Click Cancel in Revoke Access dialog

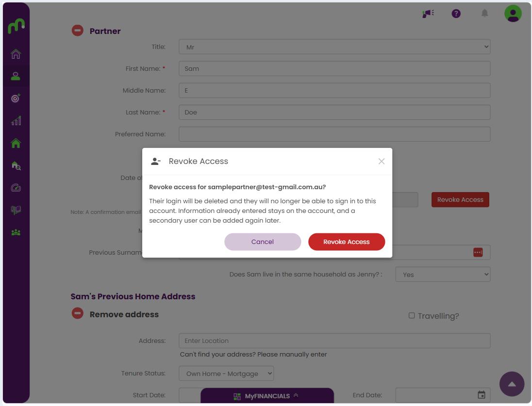263,242
